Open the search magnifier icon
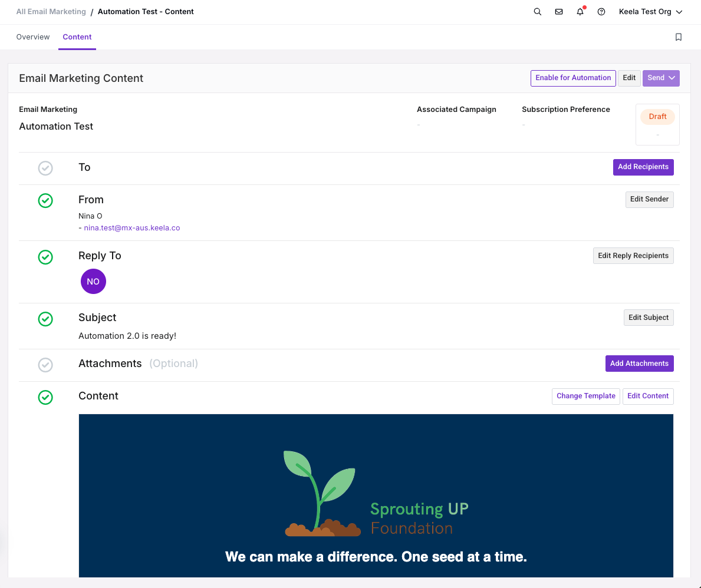 (x=537, y=12)
